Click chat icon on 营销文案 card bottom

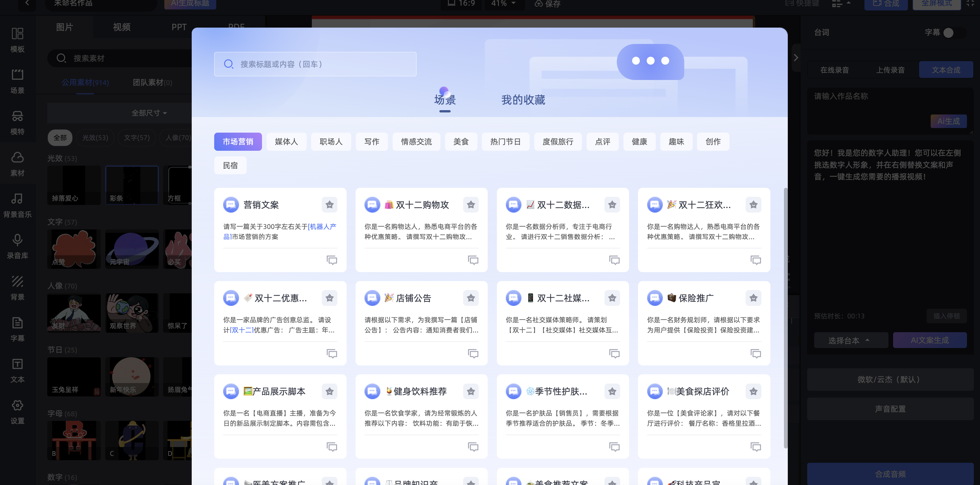click(332, 260)
